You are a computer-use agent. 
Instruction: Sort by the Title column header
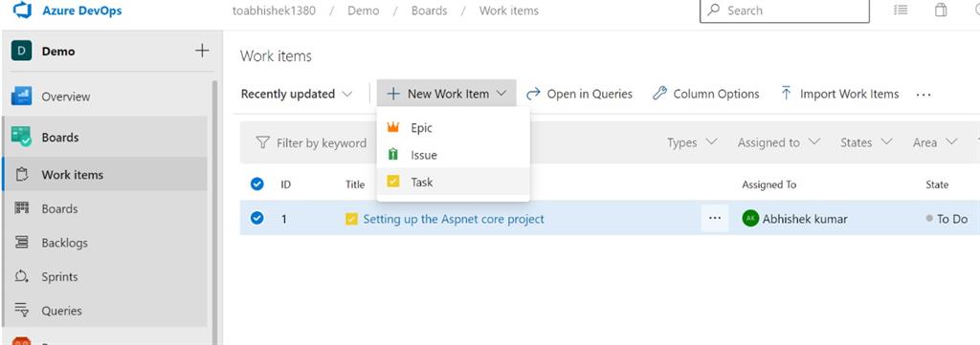[355, 184]
